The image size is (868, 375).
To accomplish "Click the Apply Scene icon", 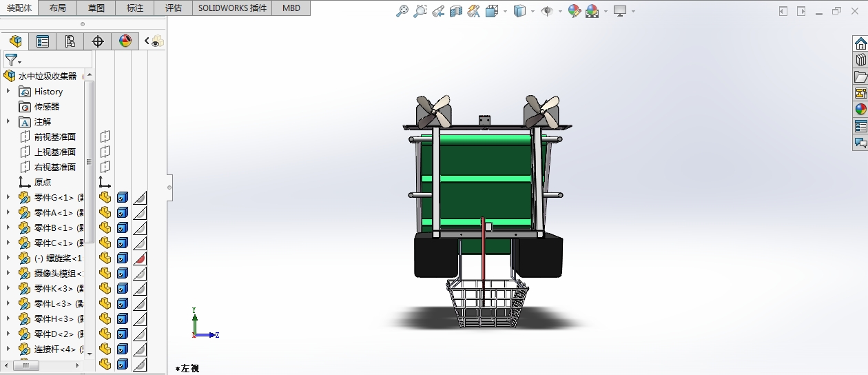I will pyautogui.click(x=592, y=11).
